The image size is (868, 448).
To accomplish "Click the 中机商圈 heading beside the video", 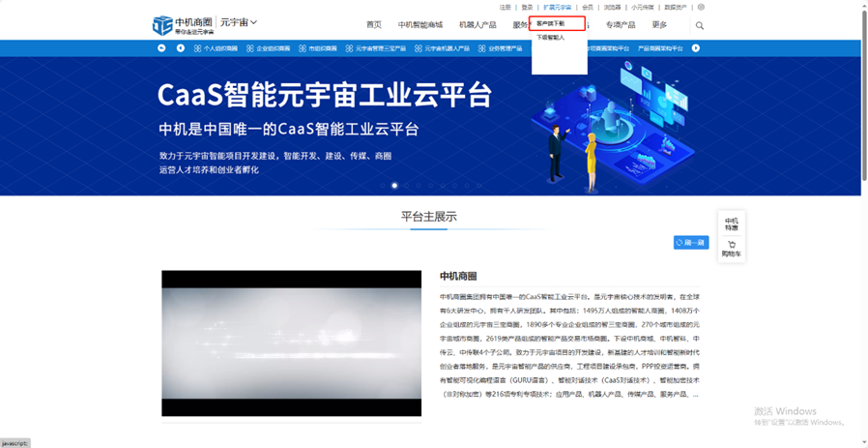I will [x=458, y=276].
